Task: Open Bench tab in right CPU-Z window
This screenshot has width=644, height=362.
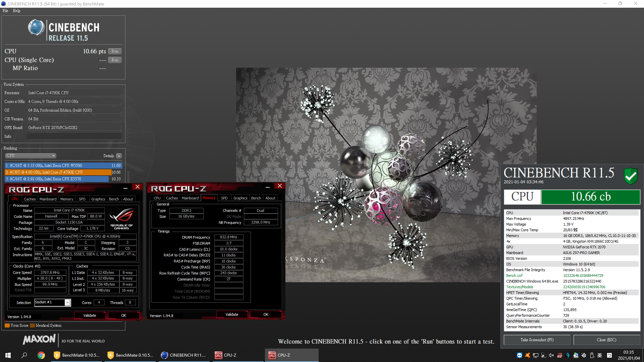Action: click(256, 198)
